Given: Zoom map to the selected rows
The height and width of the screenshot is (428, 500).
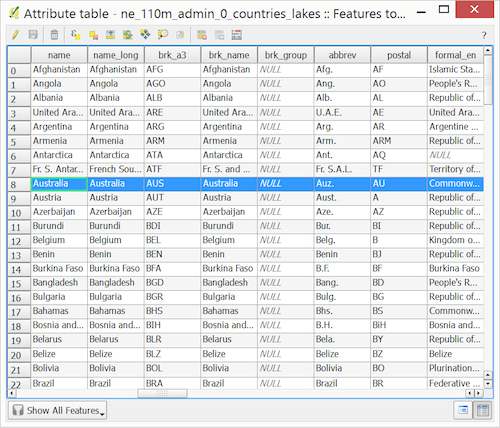Looking at the screenshot, I should [x=163, y=35].
